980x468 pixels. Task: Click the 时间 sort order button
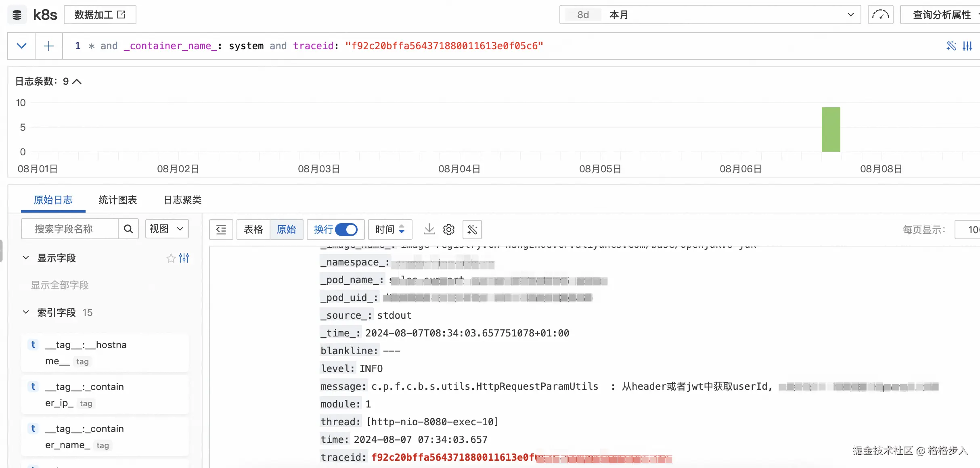click(x=390, y=230)
